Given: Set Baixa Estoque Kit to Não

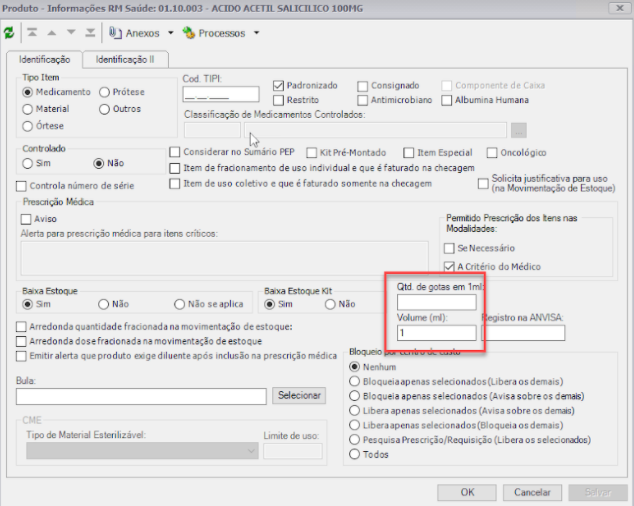Looking at the screenshot, I should [330, 304].
